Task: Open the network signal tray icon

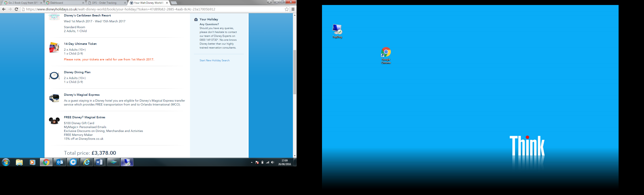Action: tap(268, 162)
